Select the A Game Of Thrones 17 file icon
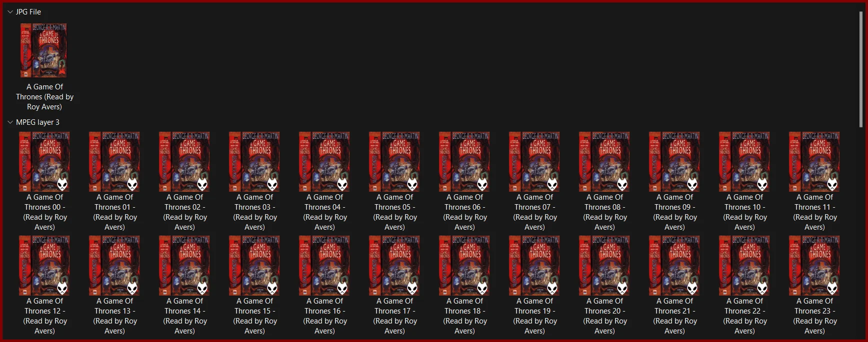The width and height of the screenshot is (868, 342). pyautogui.click(x=394, y=266)
